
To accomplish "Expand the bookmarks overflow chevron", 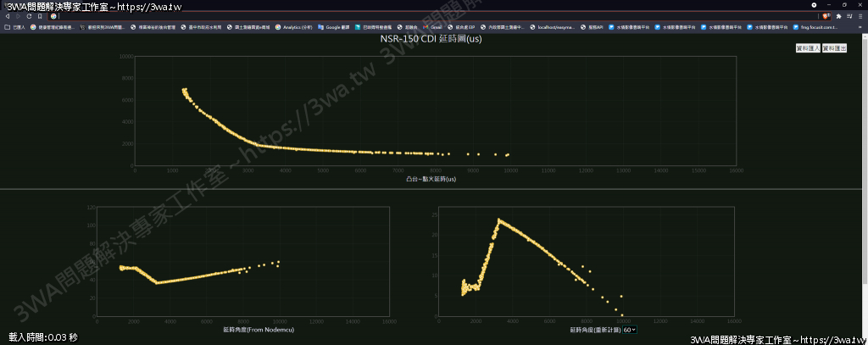I will click(860, 27).
